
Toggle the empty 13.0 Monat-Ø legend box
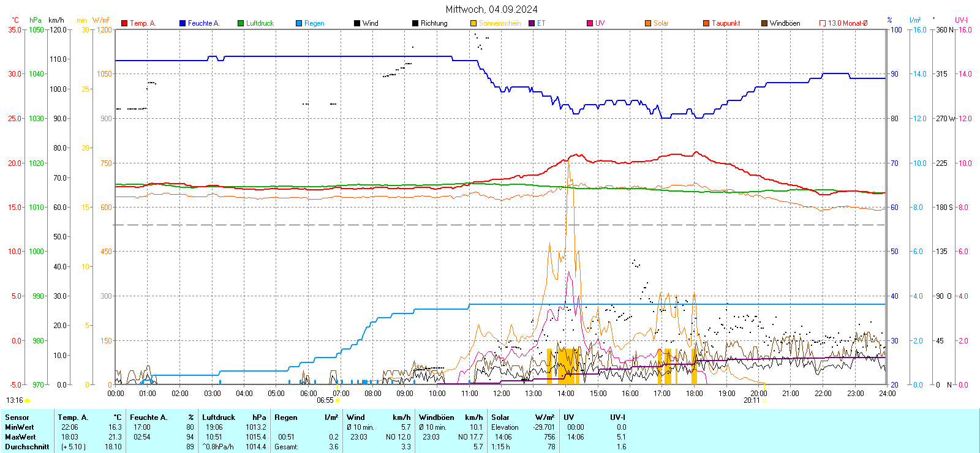[823, 23]
